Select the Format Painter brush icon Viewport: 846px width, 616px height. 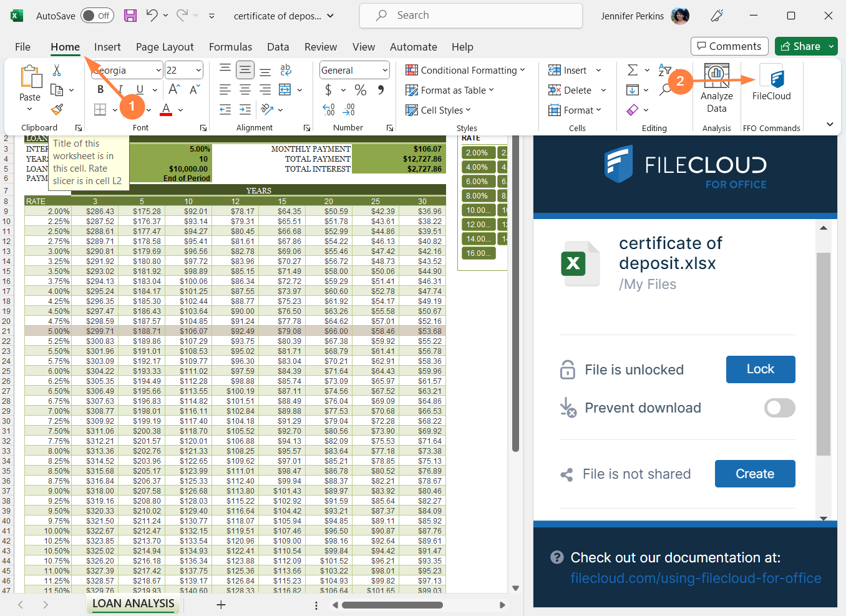57,110
